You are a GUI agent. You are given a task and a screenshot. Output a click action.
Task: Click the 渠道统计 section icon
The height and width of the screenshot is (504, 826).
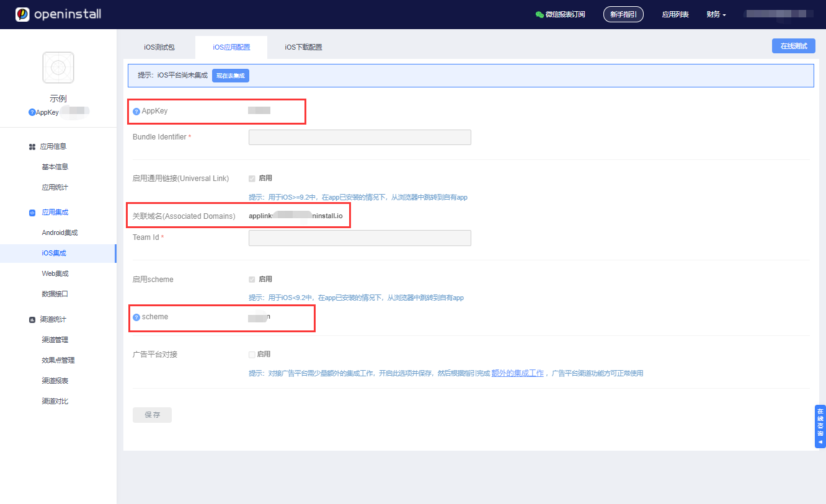coord(32,320)
